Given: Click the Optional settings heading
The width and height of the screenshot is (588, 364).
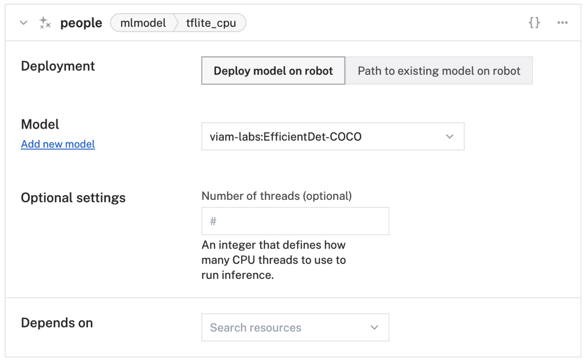Looking at the screenshot, I should [x=73, y=198].
